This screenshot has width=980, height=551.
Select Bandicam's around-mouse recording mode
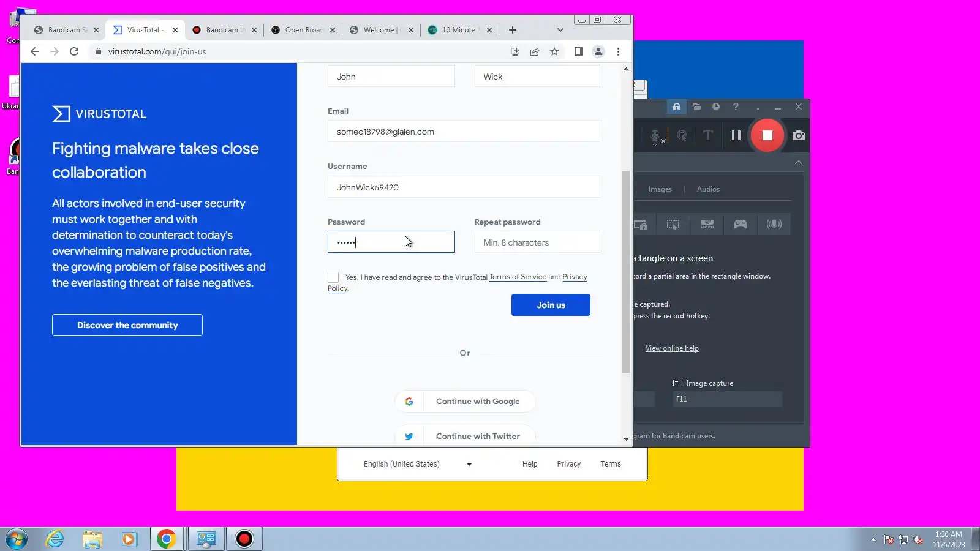pyautogui.click(x=673, y=224)
